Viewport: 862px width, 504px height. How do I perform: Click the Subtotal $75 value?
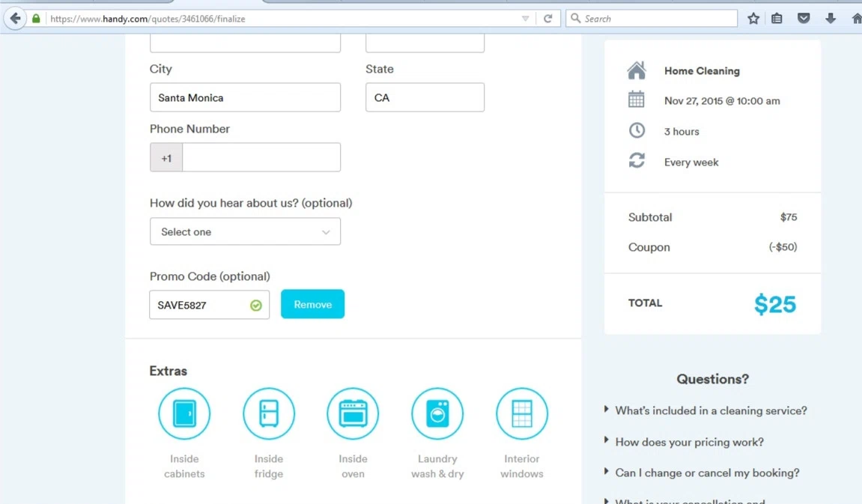pos(789,217)
